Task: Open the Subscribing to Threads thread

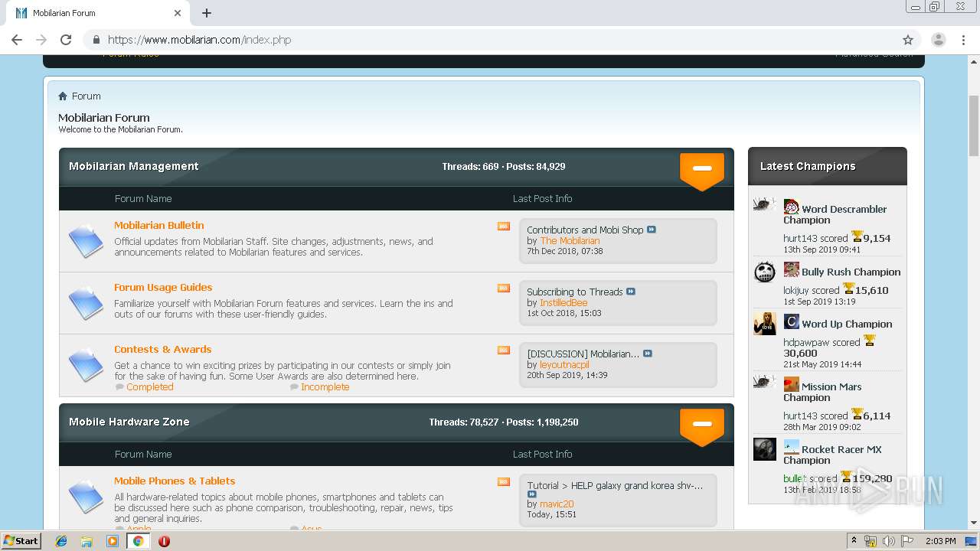Action: pos(575,292)
